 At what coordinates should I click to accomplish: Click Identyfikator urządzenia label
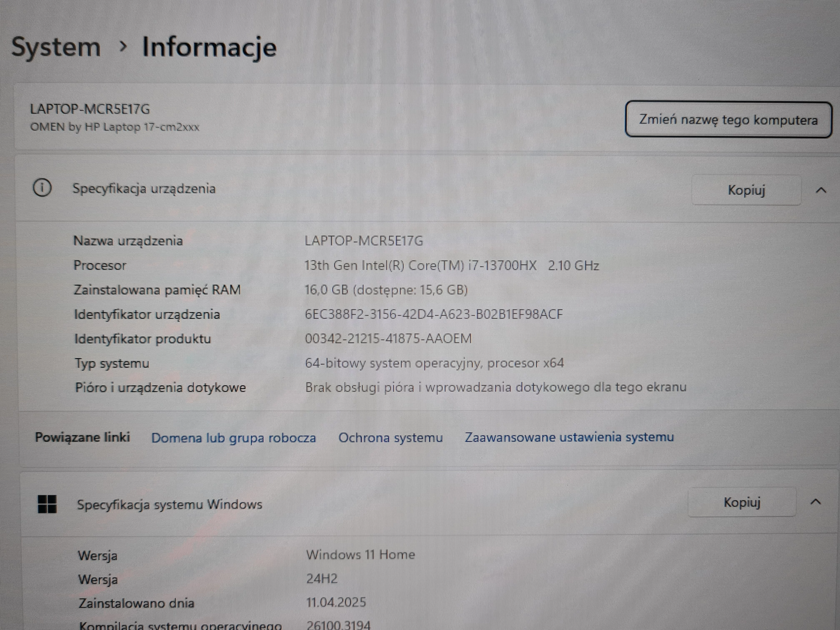147,314
